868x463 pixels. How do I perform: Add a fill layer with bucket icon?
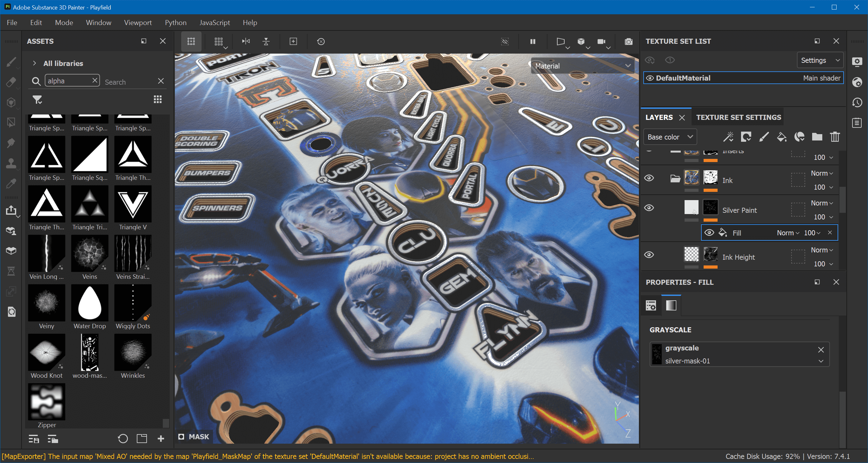[x=782, y=137]
